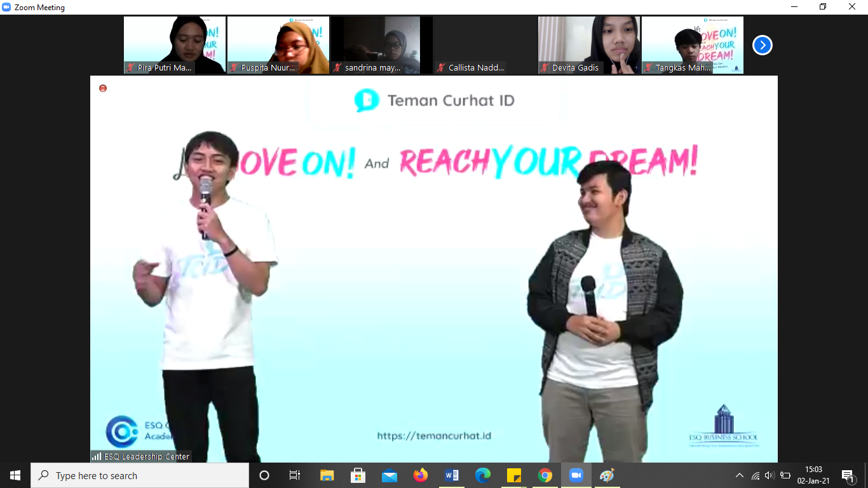
Task: Open Sticky Notes from the taskbar
Action: (514, 475)
